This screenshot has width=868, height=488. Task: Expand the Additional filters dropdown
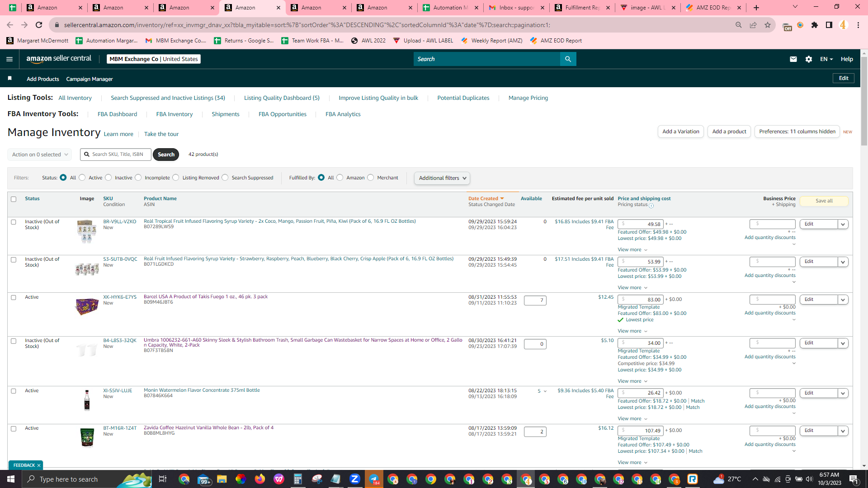click(442, 178)
